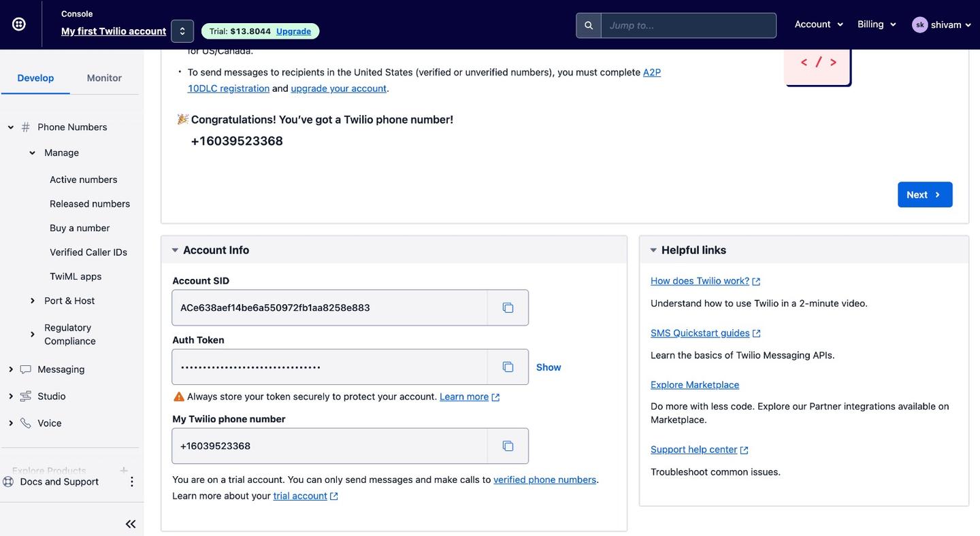Screen dimensions: 980x536
Task: Open the verified phone numbers link
Action: (x=545, y=480)
